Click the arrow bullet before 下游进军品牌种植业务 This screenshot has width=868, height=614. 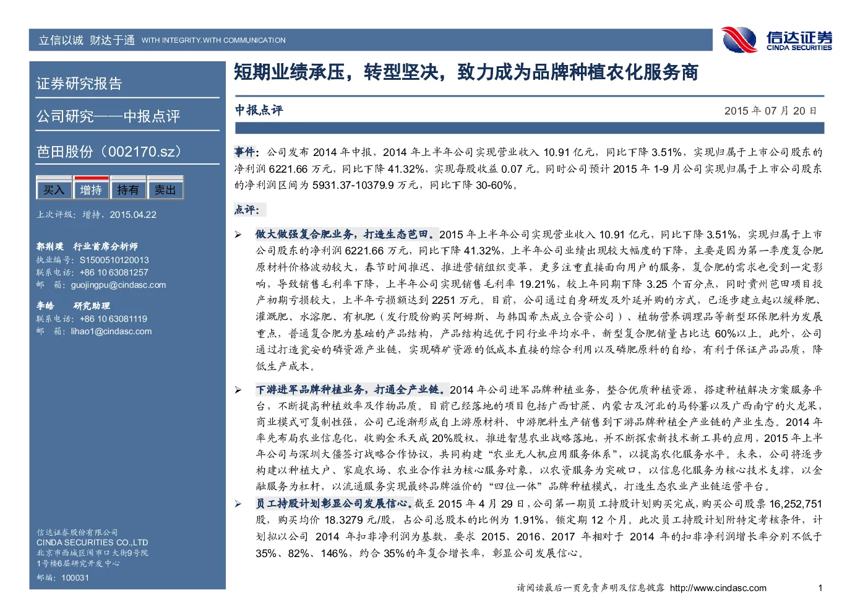pos(238,390)
